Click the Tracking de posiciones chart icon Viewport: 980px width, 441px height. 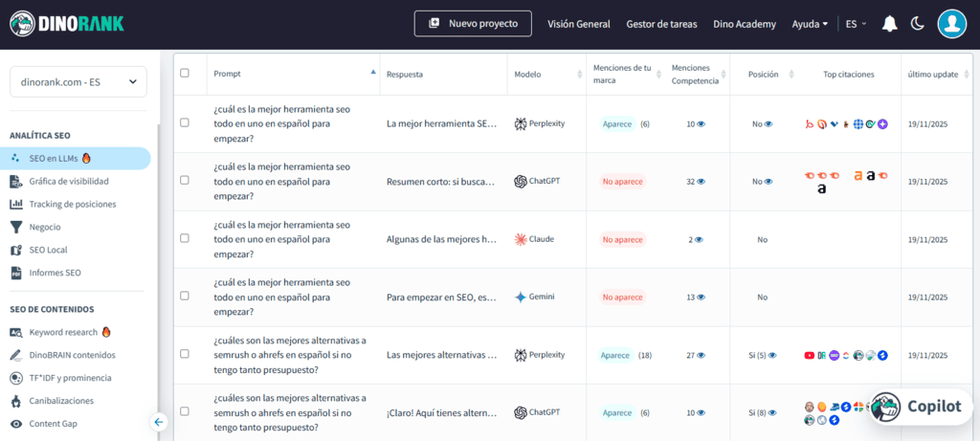tap(16, 205)
